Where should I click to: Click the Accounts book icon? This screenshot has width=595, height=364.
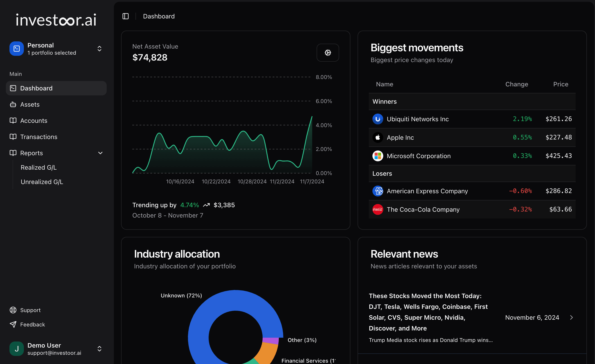click(x=13, y=120)
